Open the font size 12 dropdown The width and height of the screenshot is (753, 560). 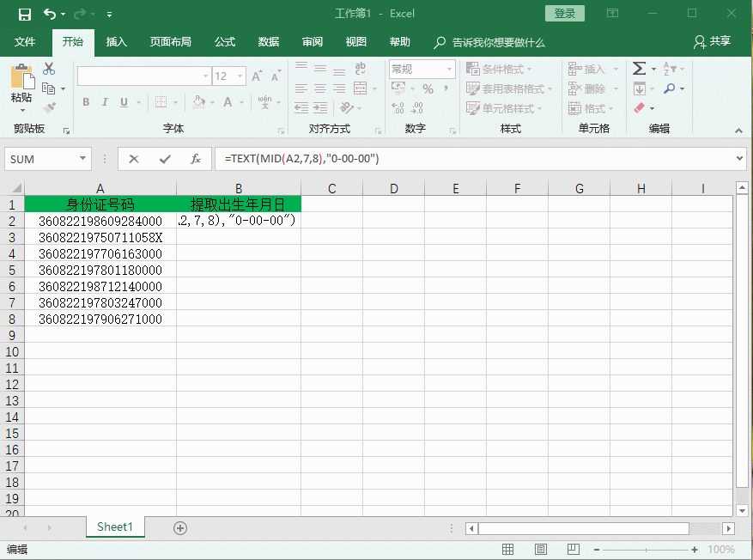coord(239,76)
